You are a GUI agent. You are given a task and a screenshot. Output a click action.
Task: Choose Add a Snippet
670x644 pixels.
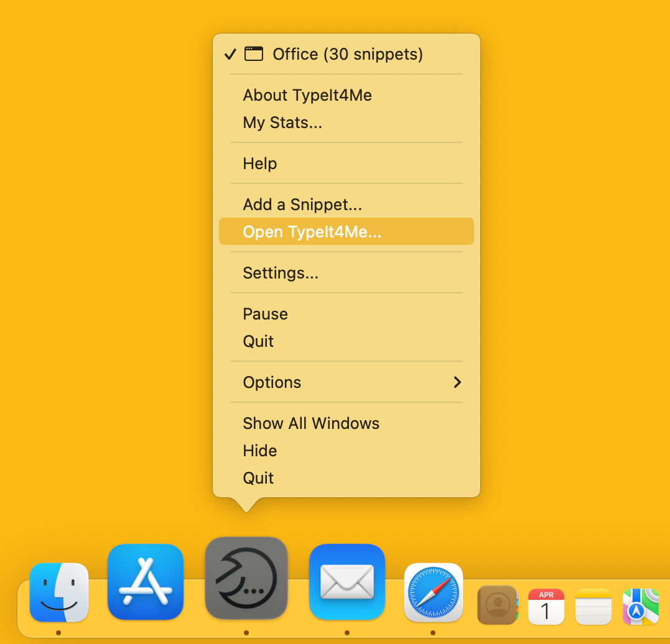(302, 204)
